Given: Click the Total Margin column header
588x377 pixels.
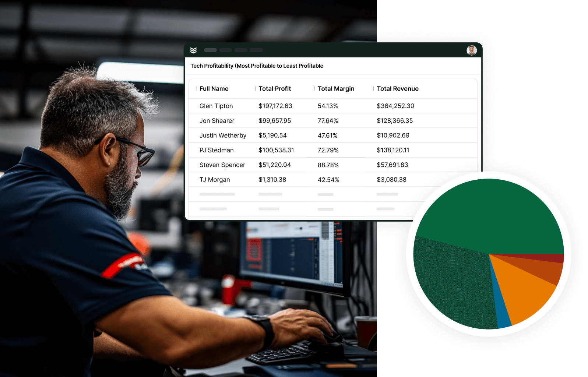Looking at the screenshot, I should pyautogui.click(x=336, y=89).
